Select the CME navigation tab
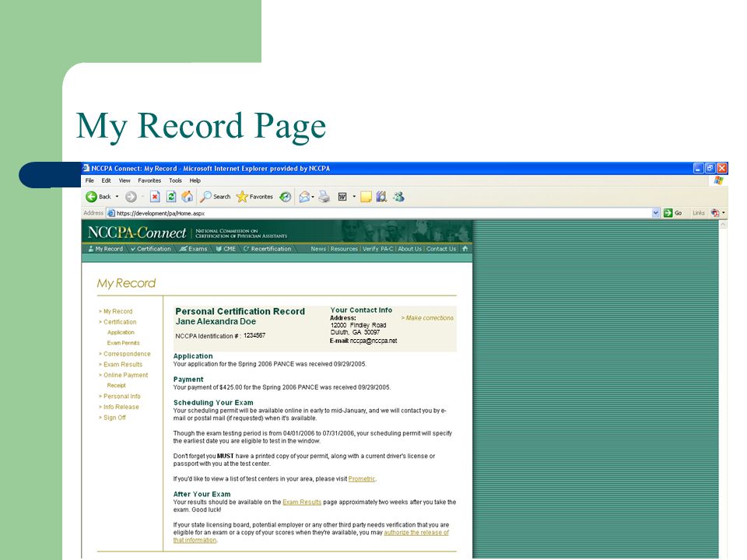747x560 pixels. click(226, 249)
